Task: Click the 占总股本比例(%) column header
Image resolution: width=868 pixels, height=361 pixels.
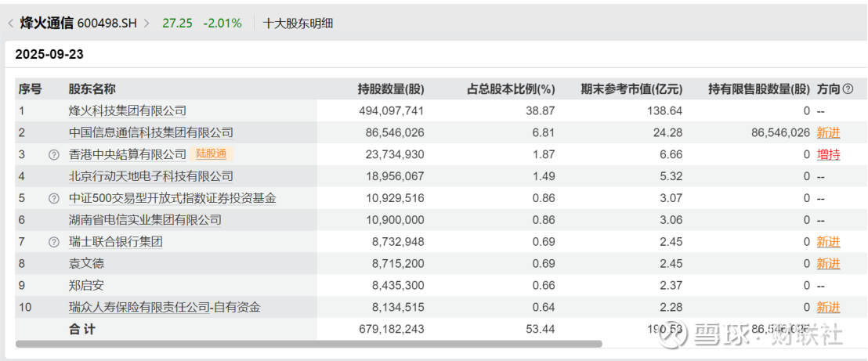Action: point(511,88)
